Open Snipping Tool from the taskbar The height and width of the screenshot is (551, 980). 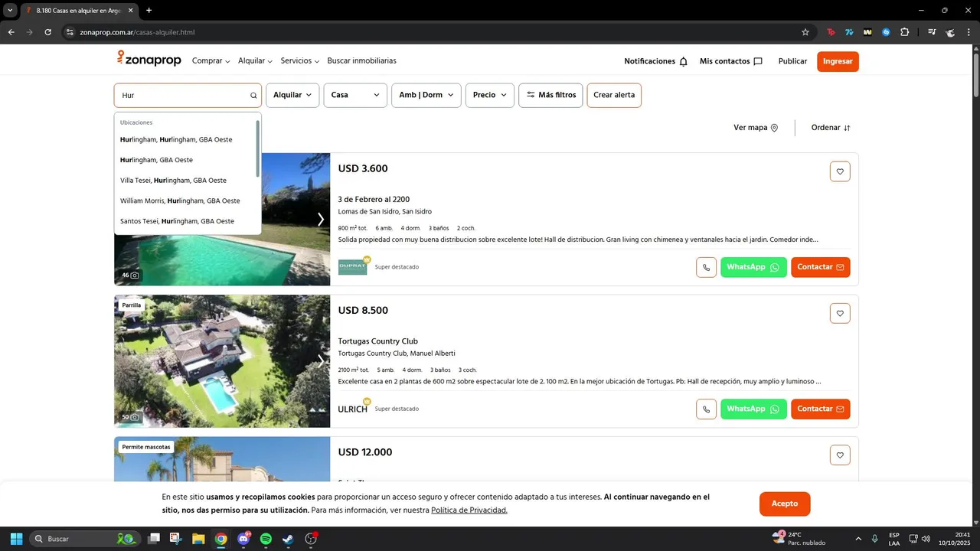[x=175, y=539]
